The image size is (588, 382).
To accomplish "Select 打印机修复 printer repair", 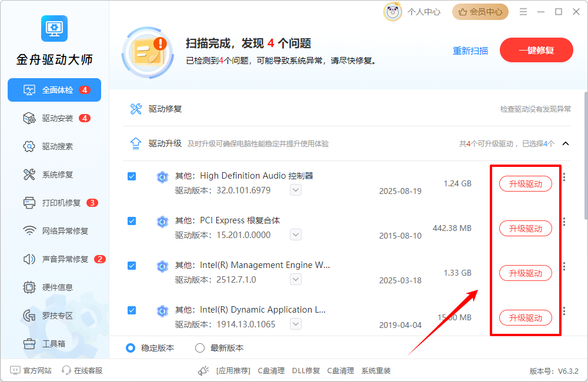I will pyautogui.click(x=54, y=203).
